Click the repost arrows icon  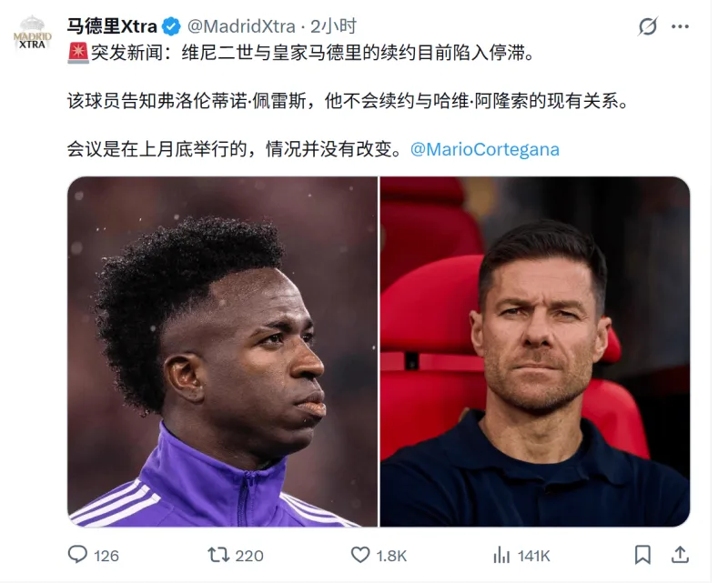218,555
